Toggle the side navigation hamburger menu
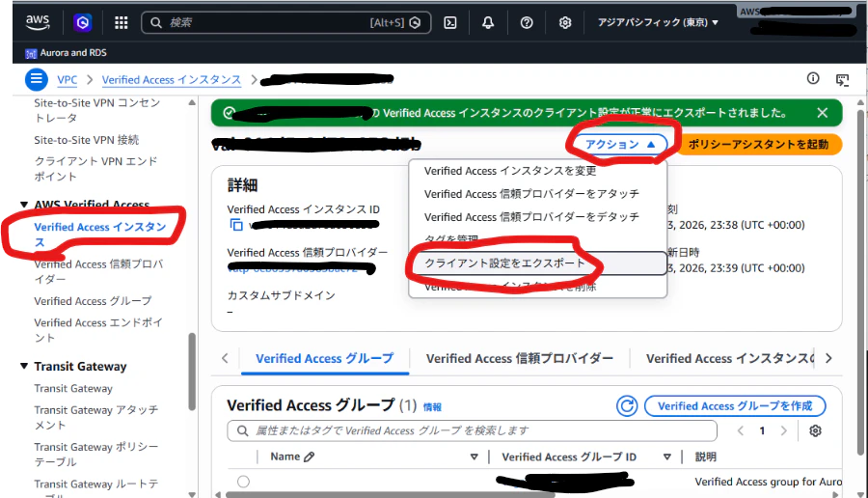 [37, 79]
